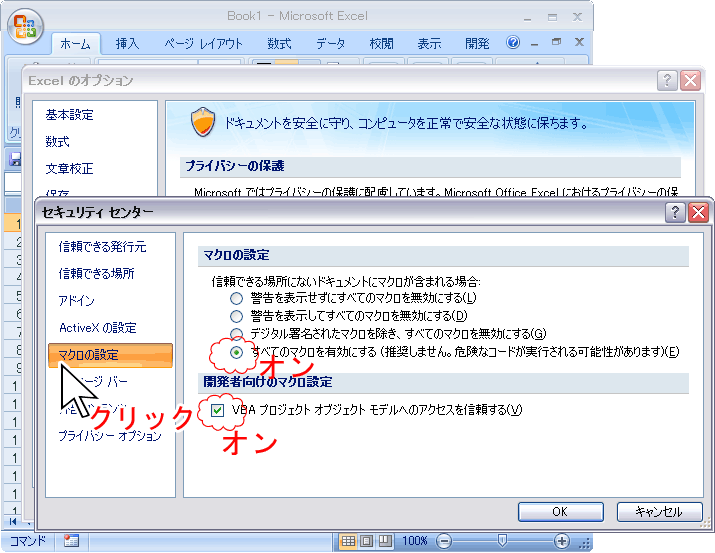Open Excel Help via blue question icon
The width and height of the screenshot is (715, 553).
513,42
